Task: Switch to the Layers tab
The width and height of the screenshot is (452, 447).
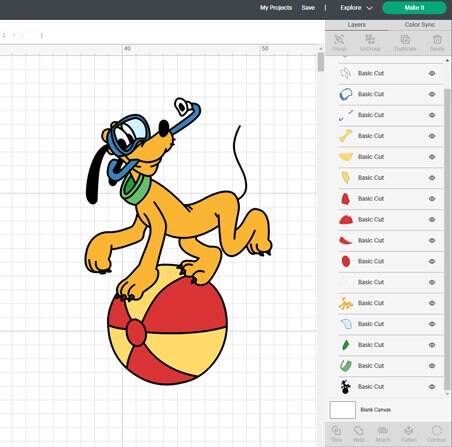Action: pos(357,25)
